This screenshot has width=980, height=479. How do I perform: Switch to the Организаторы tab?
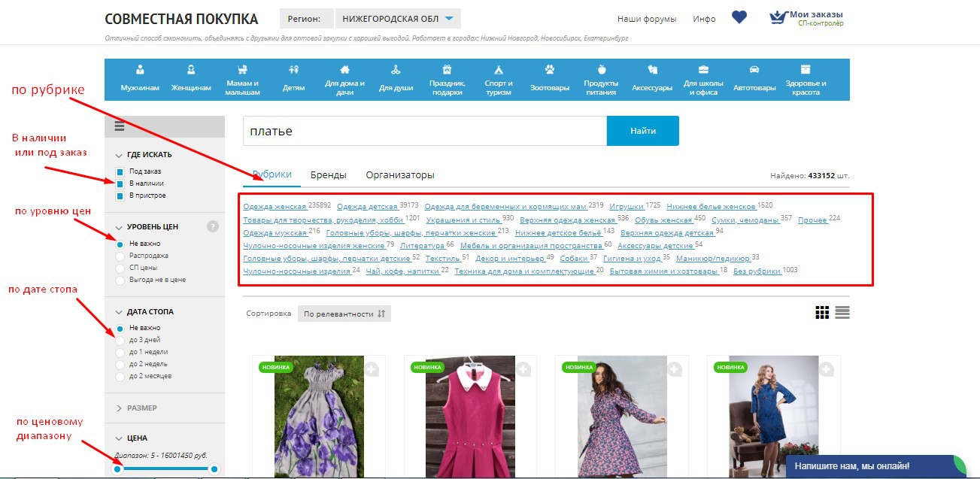(x=399, y=175)
